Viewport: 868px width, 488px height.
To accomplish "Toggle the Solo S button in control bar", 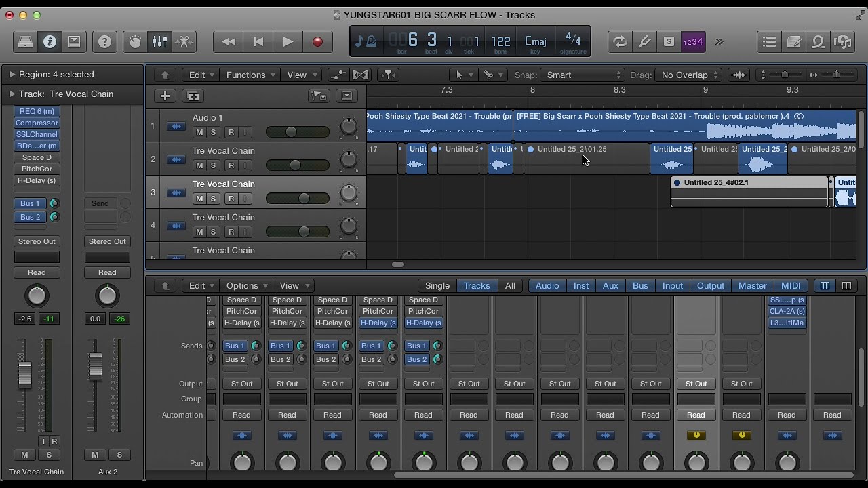I will point(669,42).
